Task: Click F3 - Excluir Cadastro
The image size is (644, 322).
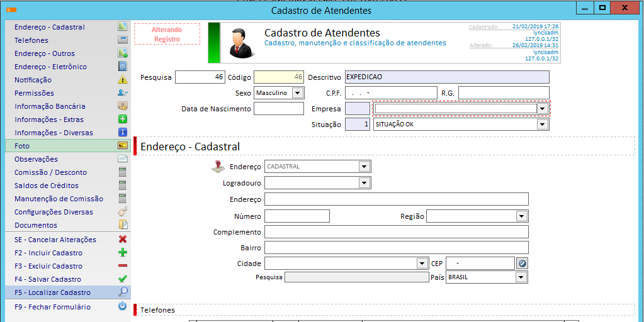Action: [48, 266]
